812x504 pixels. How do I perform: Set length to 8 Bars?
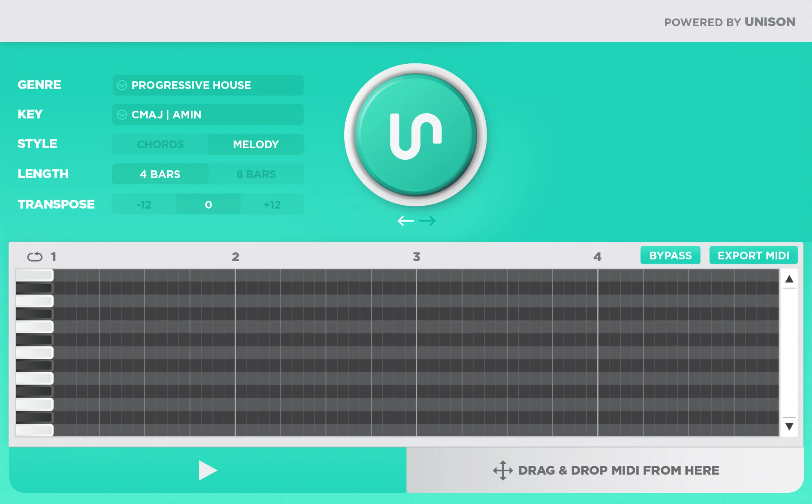point(256,174)
